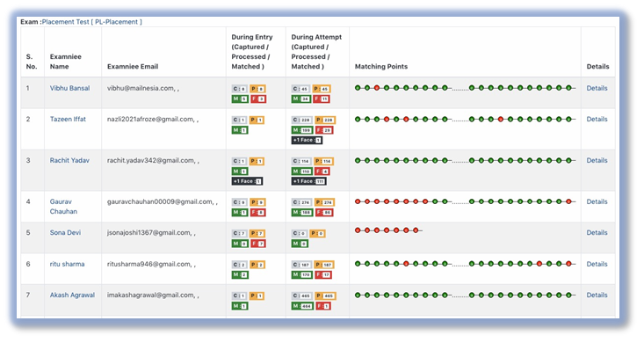644x343 pixels.
Task: Click the During Attempt column header
Action: coord(316,51)
